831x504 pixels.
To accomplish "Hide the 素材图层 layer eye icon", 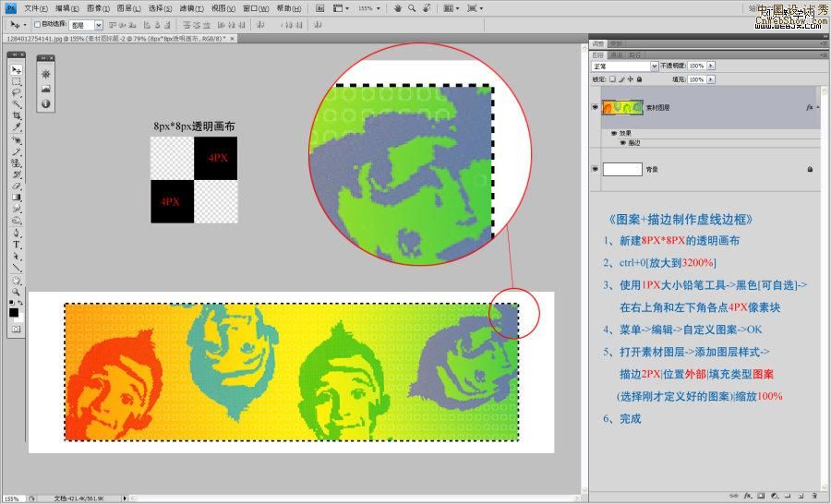I will click(x=596, y=107).
